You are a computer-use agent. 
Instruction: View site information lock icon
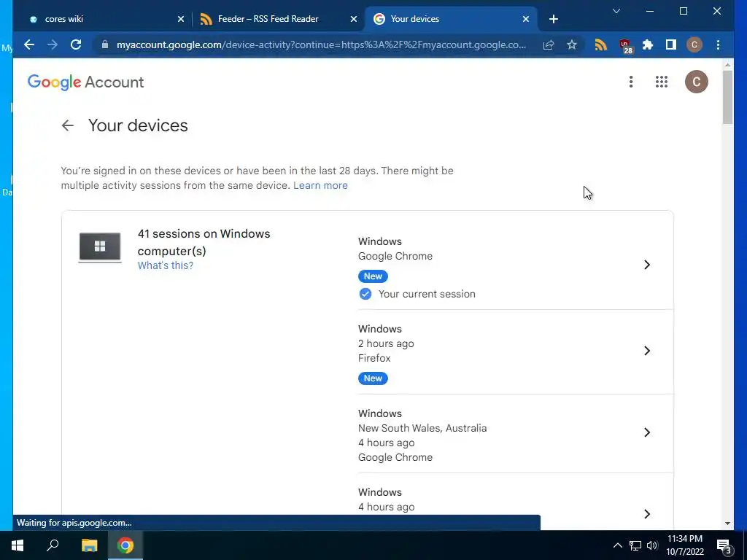tap(105, 44)
